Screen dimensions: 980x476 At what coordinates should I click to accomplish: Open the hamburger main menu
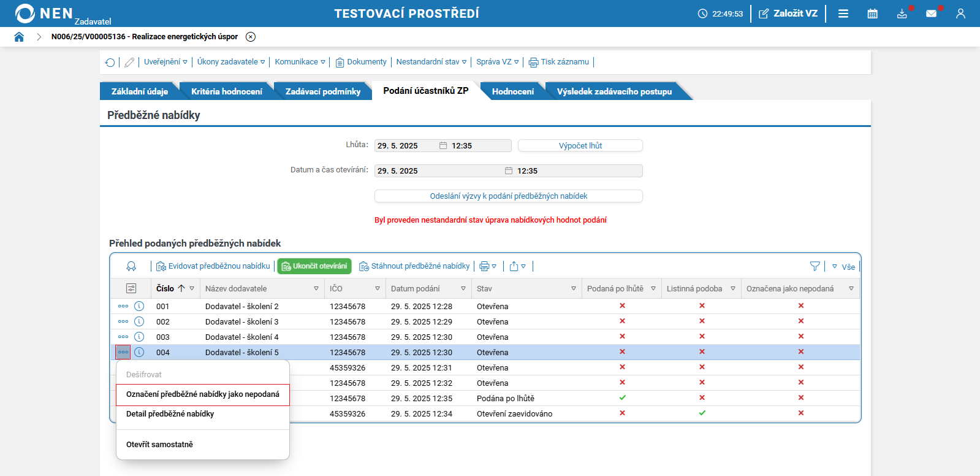click(843, 13)
